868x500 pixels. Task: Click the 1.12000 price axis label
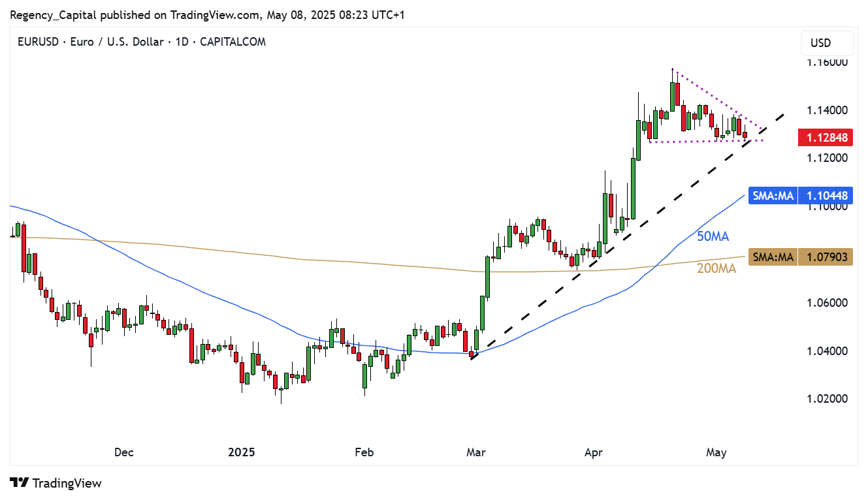click(x=826, y=158)
